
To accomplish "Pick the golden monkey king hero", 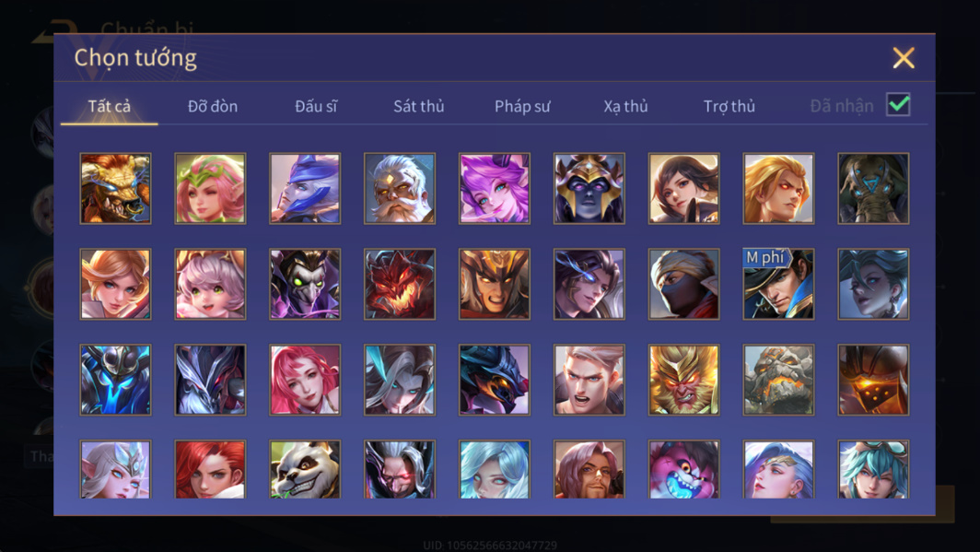I will (683, 380).
